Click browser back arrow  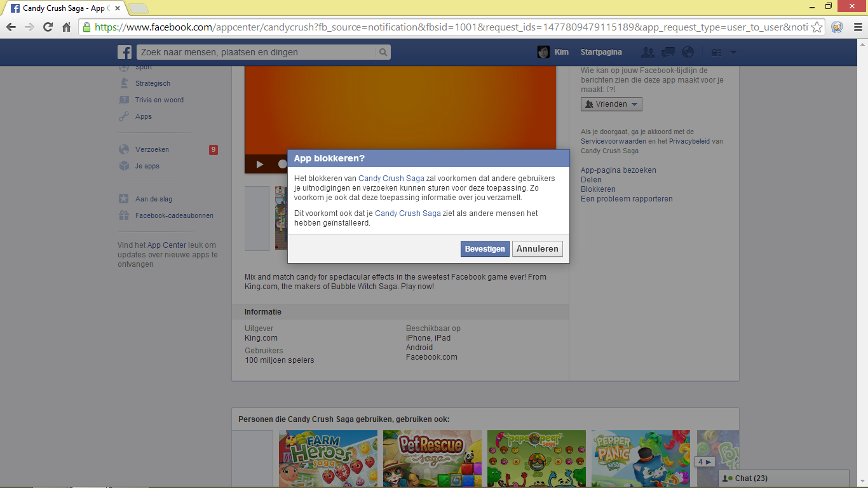point(11,27)
